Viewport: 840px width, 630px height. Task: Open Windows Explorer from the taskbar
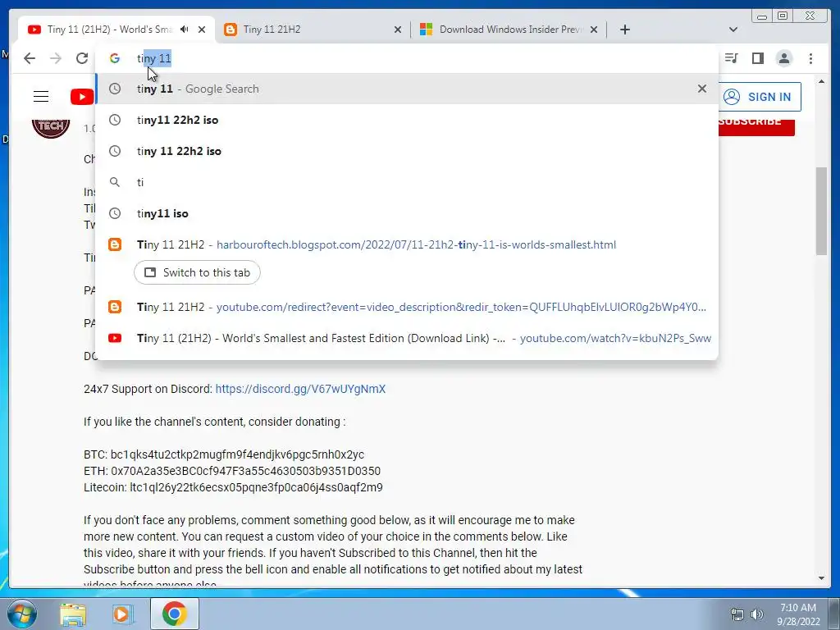point(73,614)
